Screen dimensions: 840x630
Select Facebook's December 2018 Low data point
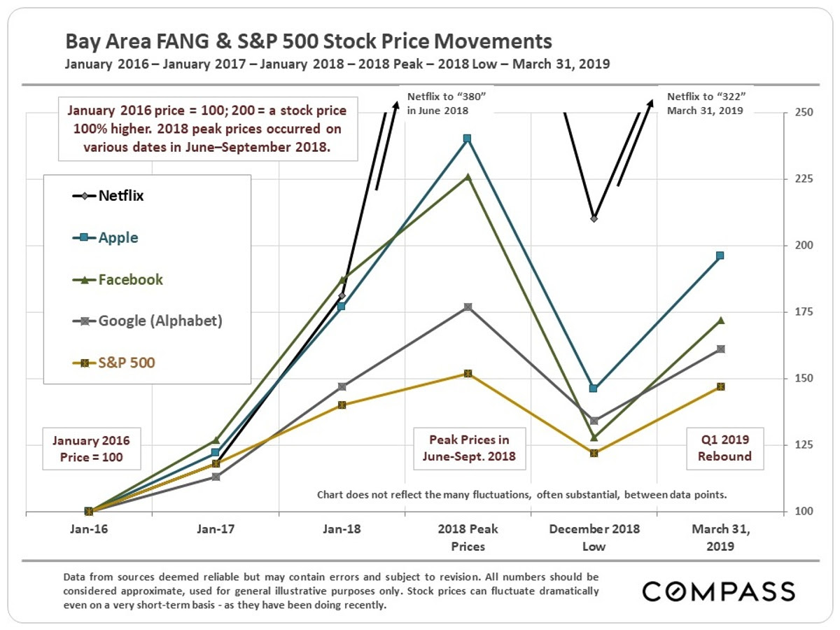click(594, 437)
